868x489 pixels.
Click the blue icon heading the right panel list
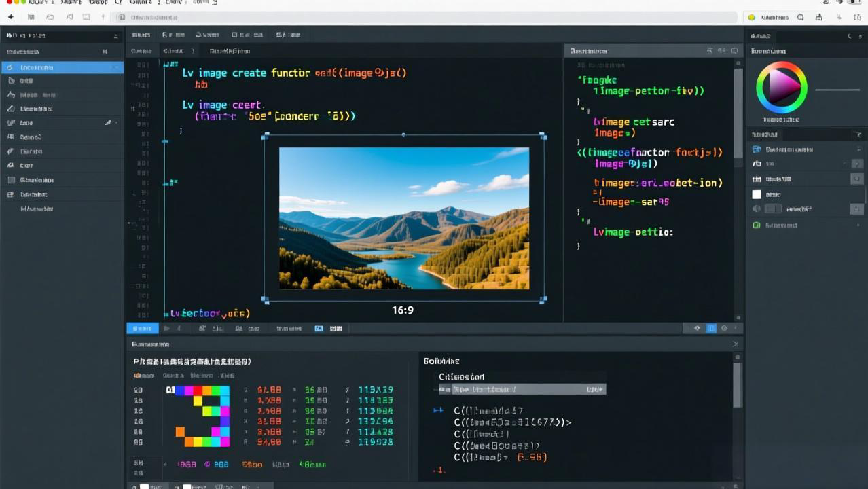click(757, 149)
